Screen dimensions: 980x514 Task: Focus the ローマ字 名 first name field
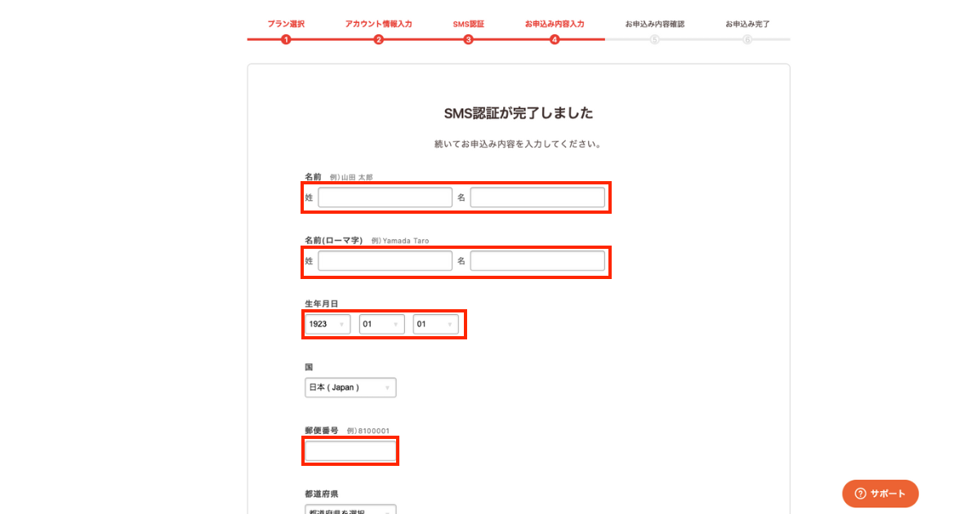(x=537, y=261)
